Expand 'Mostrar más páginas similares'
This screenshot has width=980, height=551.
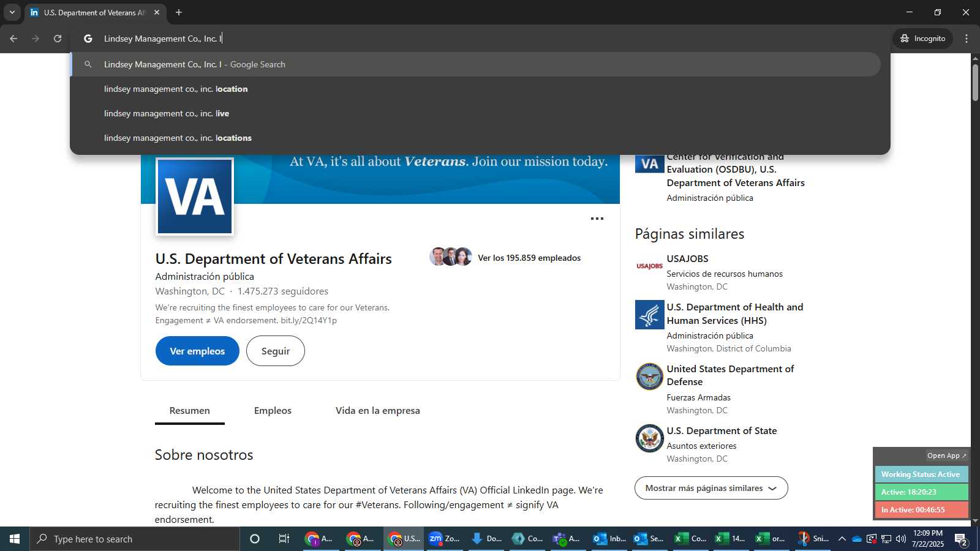pyautogui.click(x=711, y=488)
